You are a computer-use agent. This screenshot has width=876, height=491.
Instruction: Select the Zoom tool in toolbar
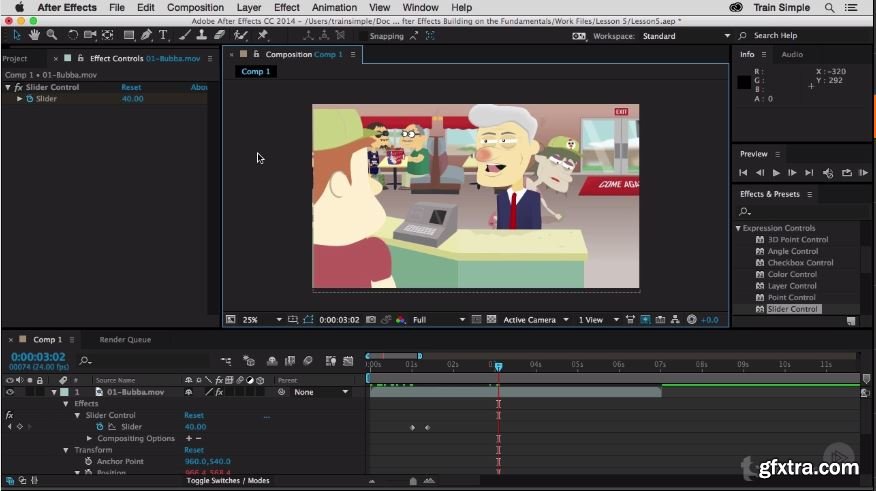(51, 35)
